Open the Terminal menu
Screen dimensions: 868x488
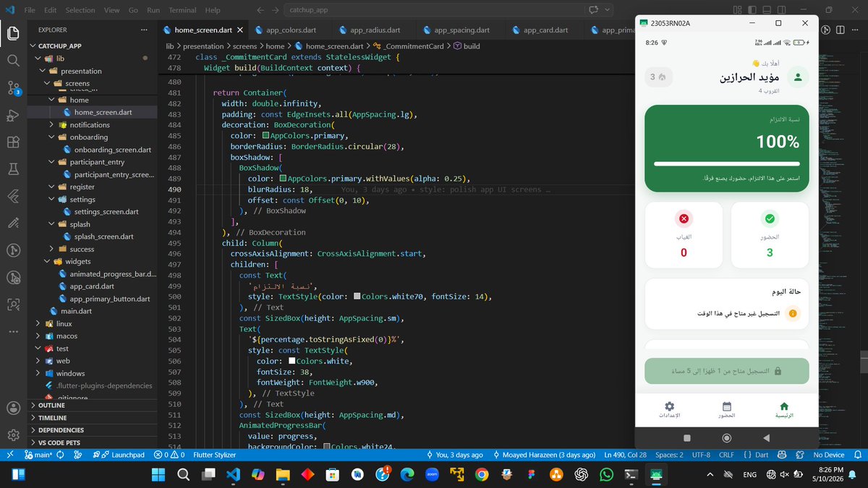(x=182, y=10)
